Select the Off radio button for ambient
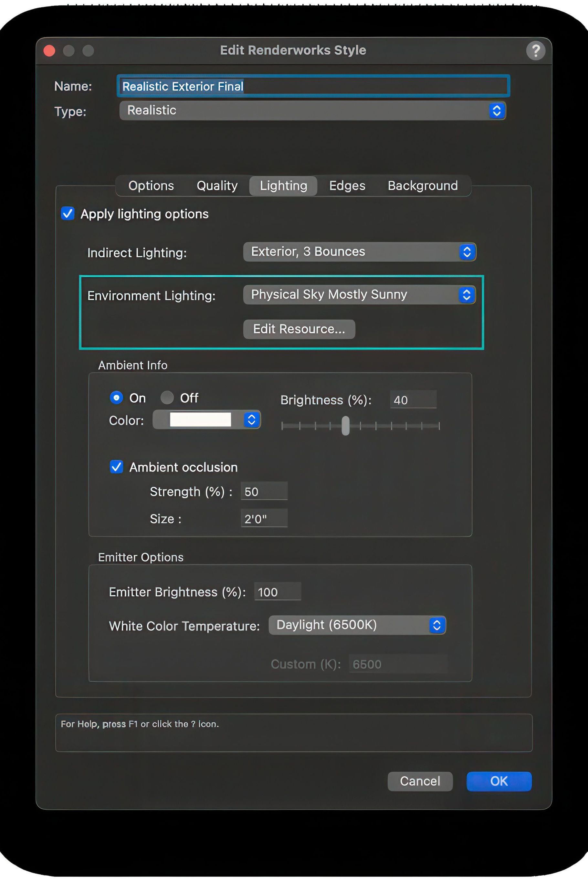 point(167,397)
